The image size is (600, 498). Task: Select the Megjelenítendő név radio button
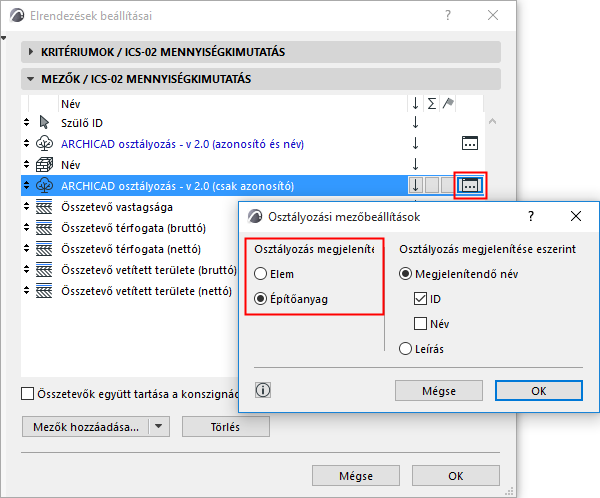pos(406,274)
